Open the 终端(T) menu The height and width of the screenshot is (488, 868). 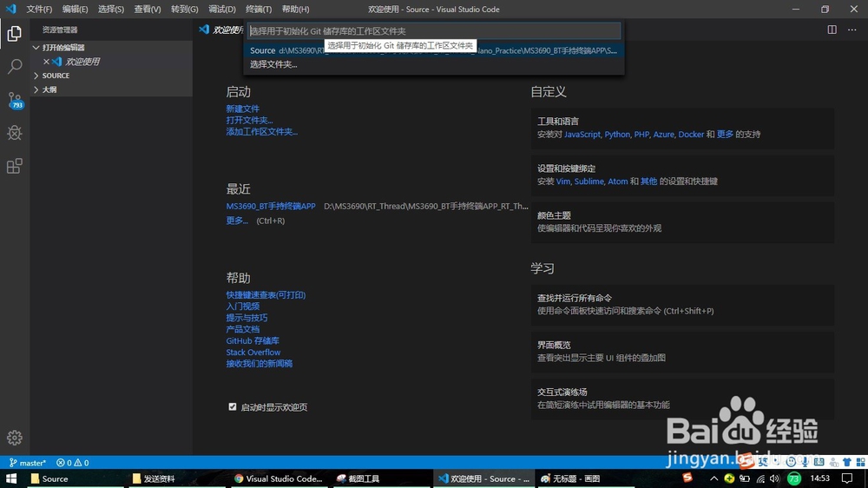coord(259,10)
